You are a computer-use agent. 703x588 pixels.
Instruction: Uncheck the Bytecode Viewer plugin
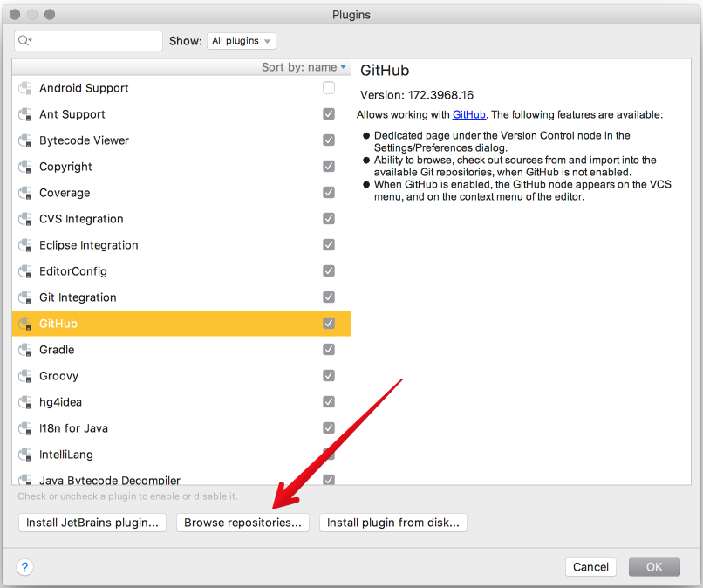[x=329, y=140]
